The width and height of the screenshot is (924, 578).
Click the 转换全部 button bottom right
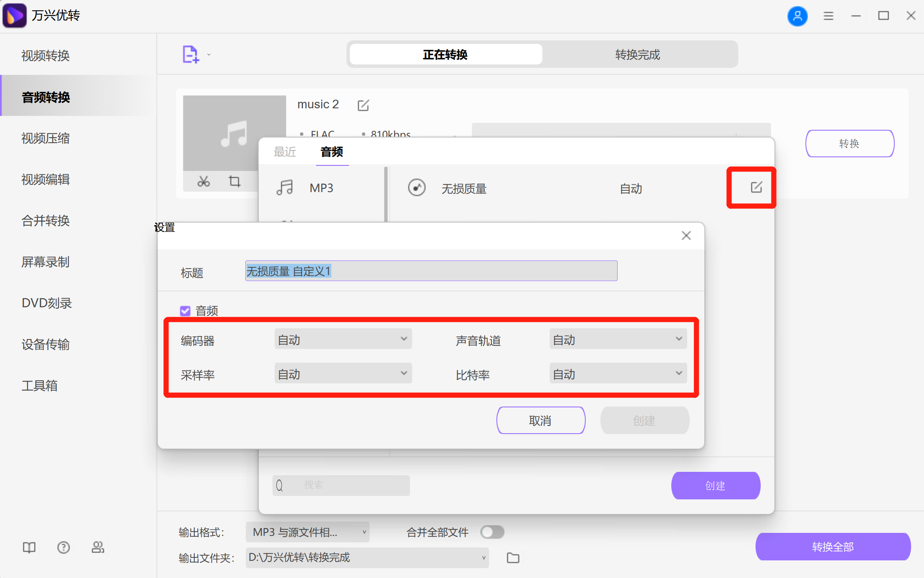coord(832,547)
